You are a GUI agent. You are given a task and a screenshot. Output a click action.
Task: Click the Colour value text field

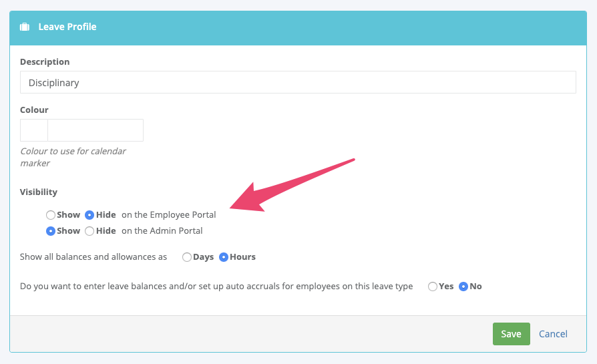(x=95, y=130)
